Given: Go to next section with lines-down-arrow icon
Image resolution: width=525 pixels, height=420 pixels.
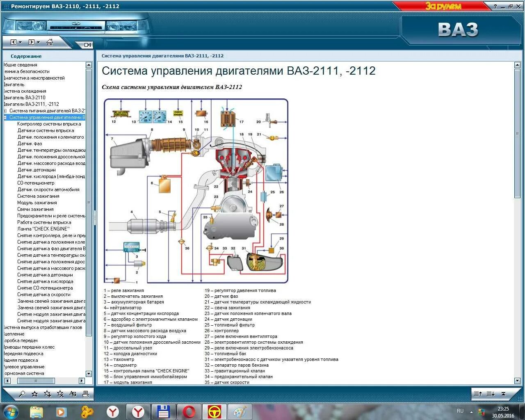Looking at the screenshot, I should click(491, 394).
